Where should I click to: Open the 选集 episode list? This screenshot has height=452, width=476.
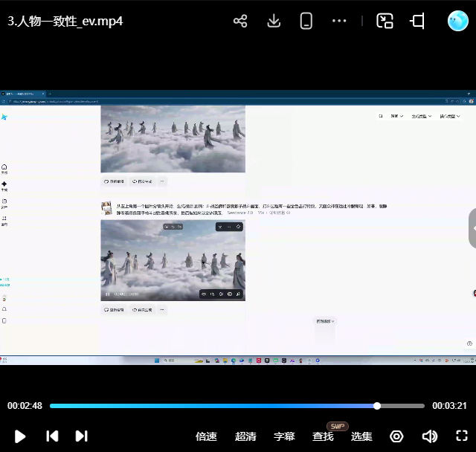click(x=361, y=436)
